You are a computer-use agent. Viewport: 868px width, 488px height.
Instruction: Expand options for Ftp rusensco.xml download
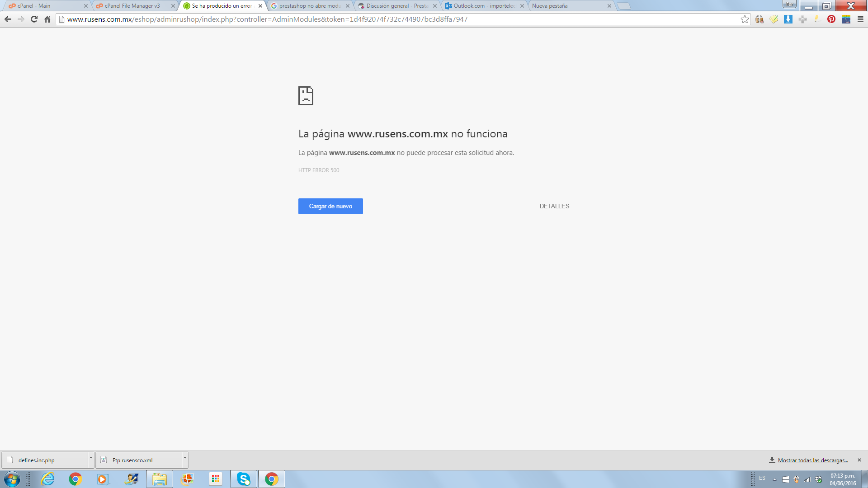coord(185,458)
